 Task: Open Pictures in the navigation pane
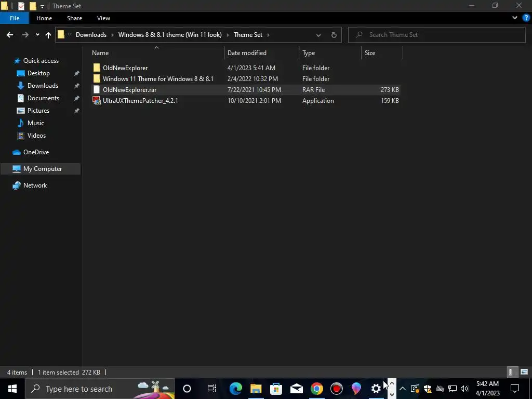38,111
